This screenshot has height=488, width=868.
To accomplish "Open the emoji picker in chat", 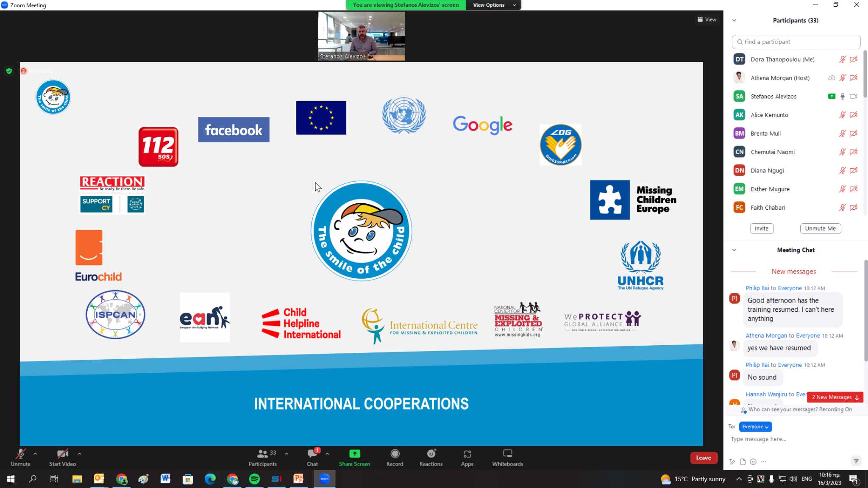I will pyautogui.click(x=753, y=462).
